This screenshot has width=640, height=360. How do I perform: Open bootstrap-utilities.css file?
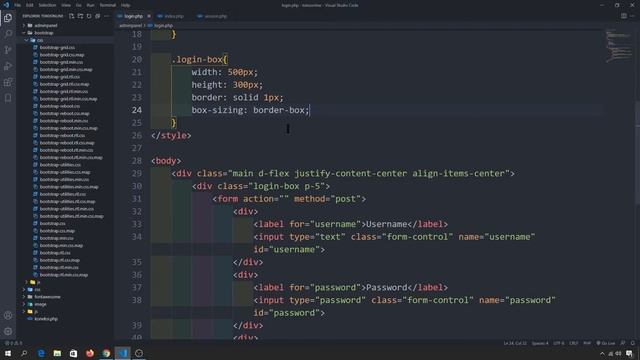(60, 165)
